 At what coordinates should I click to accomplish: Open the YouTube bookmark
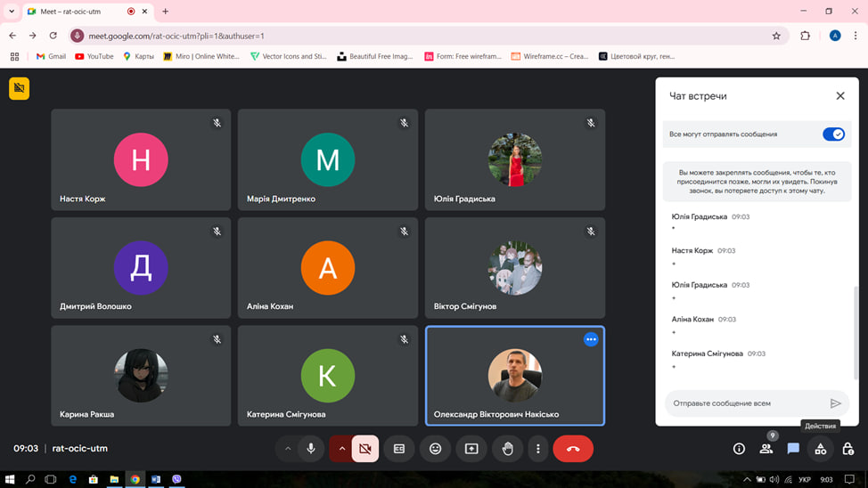(x=94, y=56)
